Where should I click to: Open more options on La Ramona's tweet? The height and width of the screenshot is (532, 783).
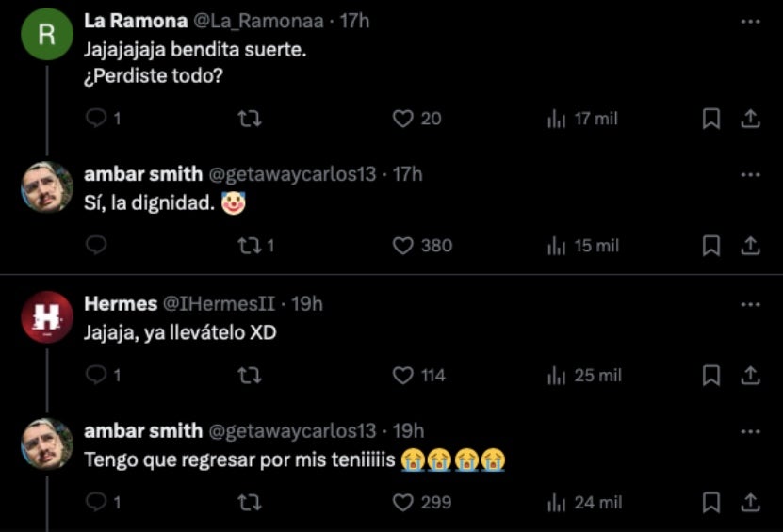point(750,21)
